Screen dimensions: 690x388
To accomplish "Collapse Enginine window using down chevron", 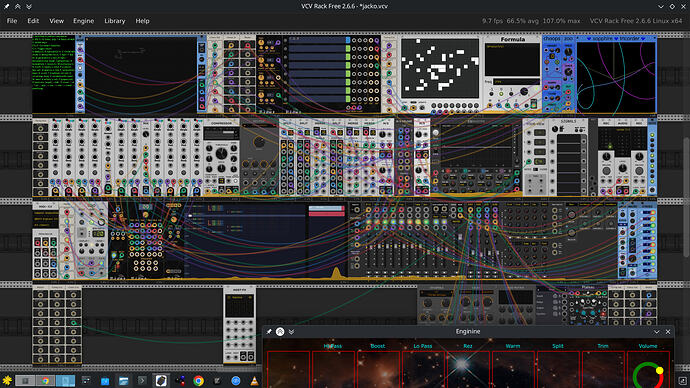I will pyautogui.click(x=657, y=332).
